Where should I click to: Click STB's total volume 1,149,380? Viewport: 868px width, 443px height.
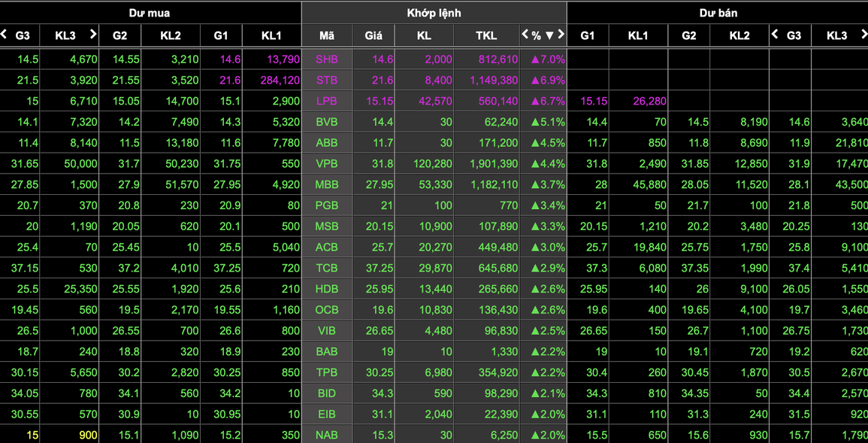point(494,80)
